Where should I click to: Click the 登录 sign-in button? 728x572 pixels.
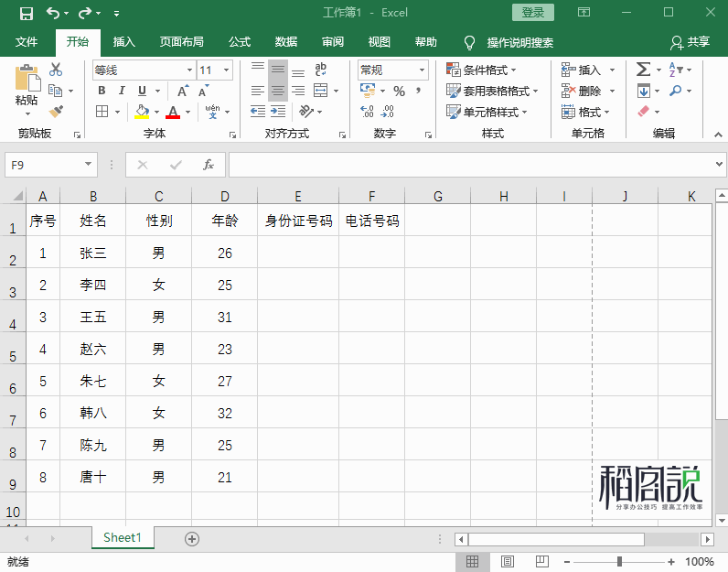tap(532, 12)
